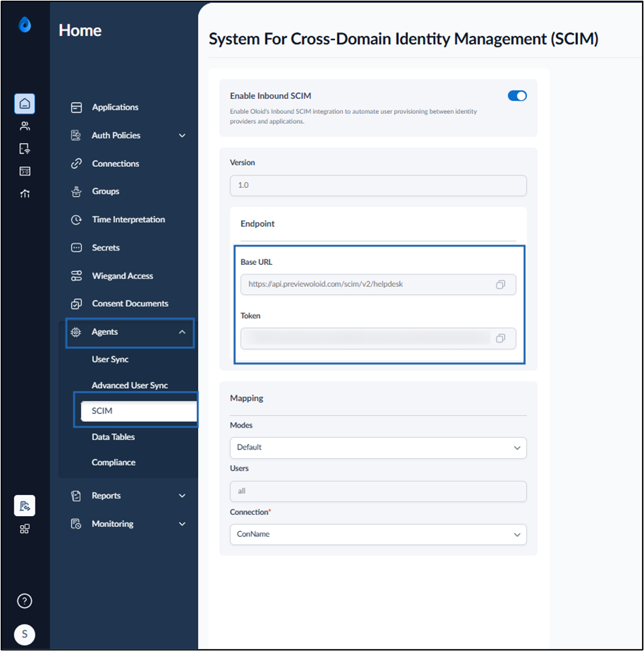Open the building access rail icon
644x651 pixels.
(25, 193)
